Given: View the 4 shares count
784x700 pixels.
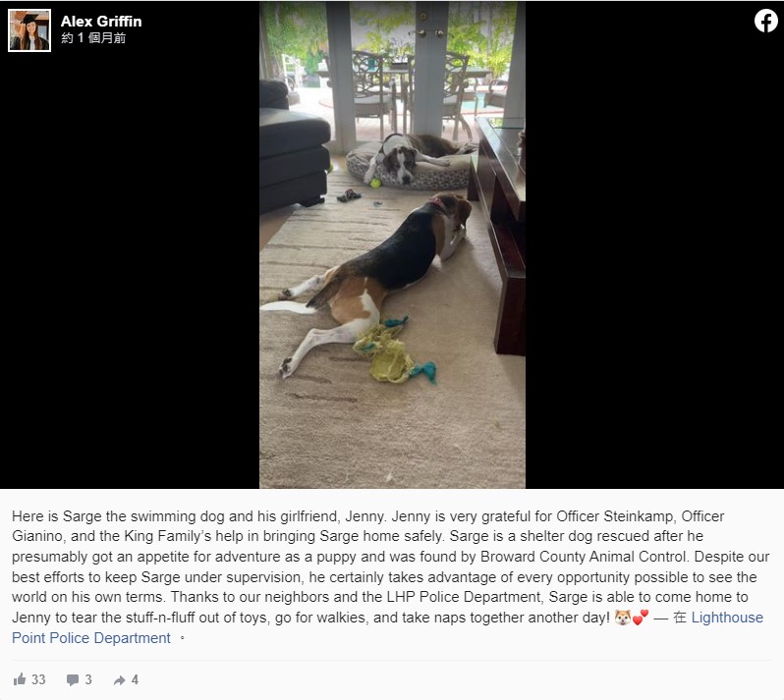Looking at the screenshot, I should click(135, 679).
